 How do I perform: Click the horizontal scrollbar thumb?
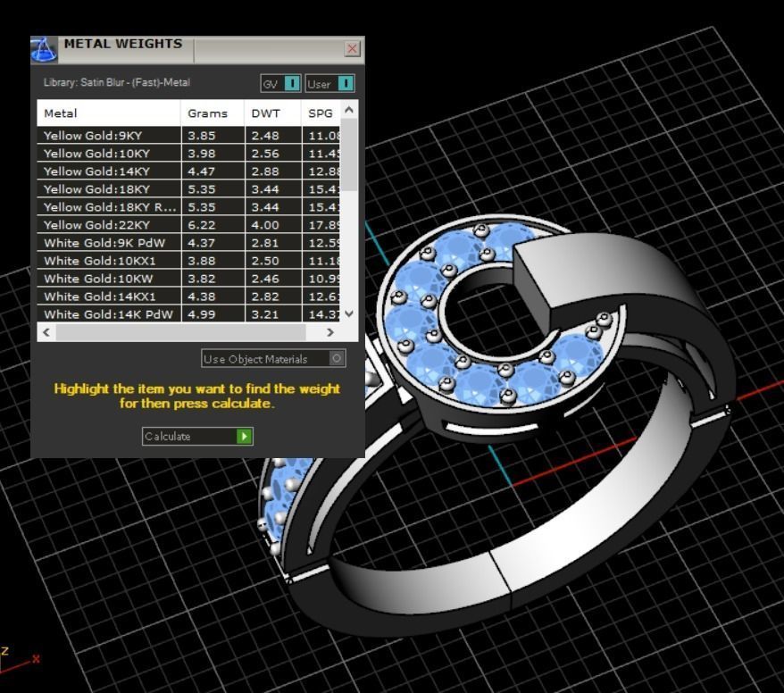pyautogui.click(x=180, y=332)
